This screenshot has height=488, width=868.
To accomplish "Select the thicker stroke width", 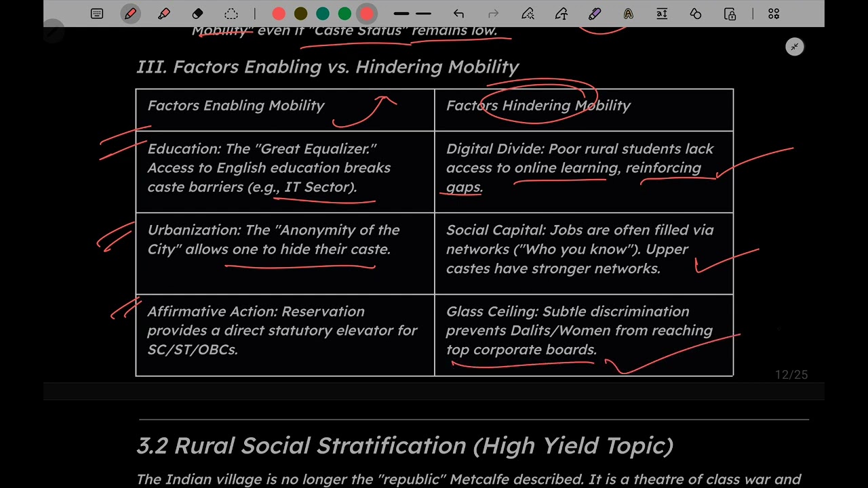I will tap(401, 14).
